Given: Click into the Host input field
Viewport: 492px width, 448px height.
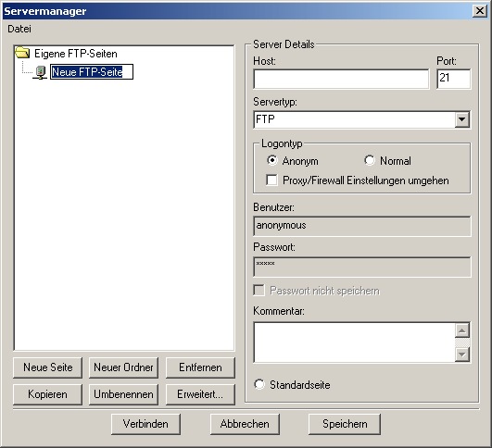Looking at the screenshot, I should tap(341, 79).
